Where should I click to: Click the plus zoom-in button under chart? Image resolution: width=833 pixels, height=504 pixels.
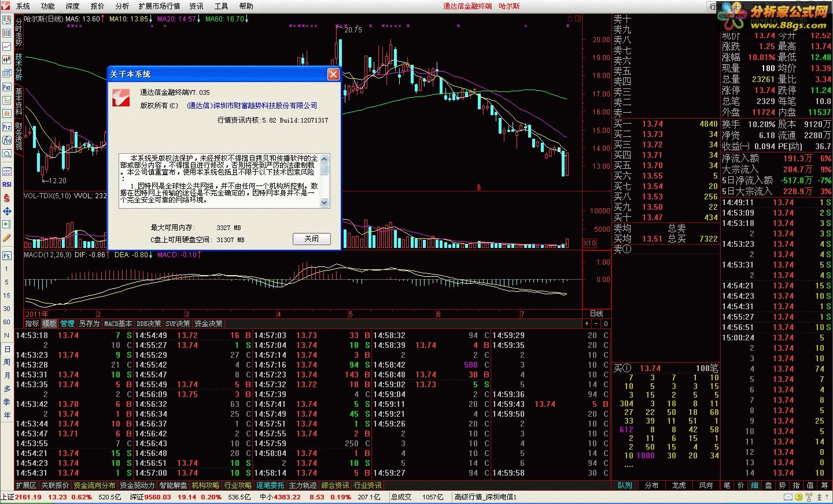point(587,324)
